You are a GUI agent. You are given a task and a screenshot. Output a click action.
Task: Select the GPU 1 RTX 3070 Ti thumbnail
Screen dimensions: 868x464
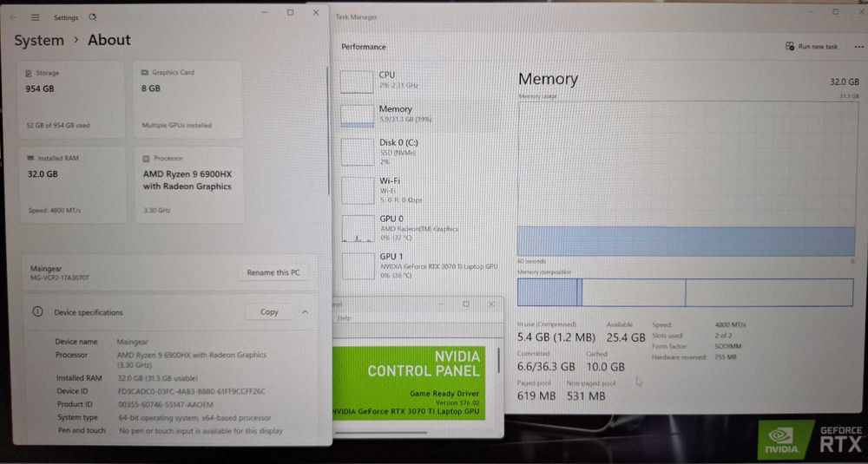click(x=358, y=266)
